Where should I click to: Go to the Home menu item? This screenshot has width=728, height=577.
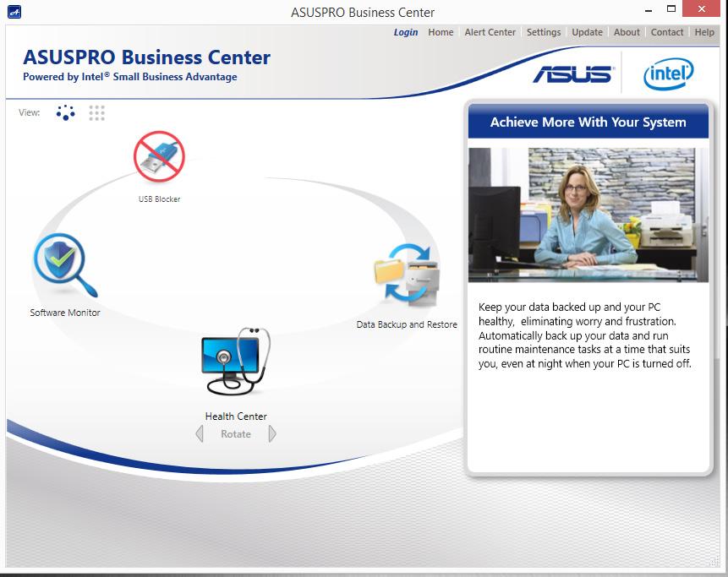(x=441, y=32)
